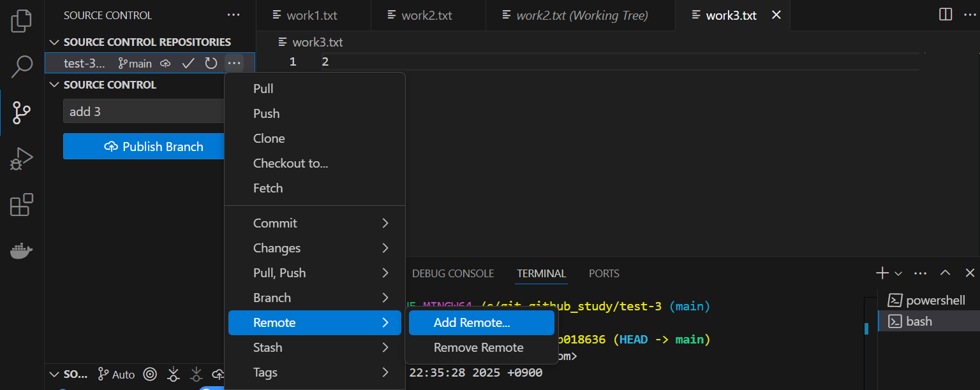This screenshot has width=980, height=390.
Task: Click the refresh icon in test-3 repository row
Action: pyautogui.click(x=211, y=63)
